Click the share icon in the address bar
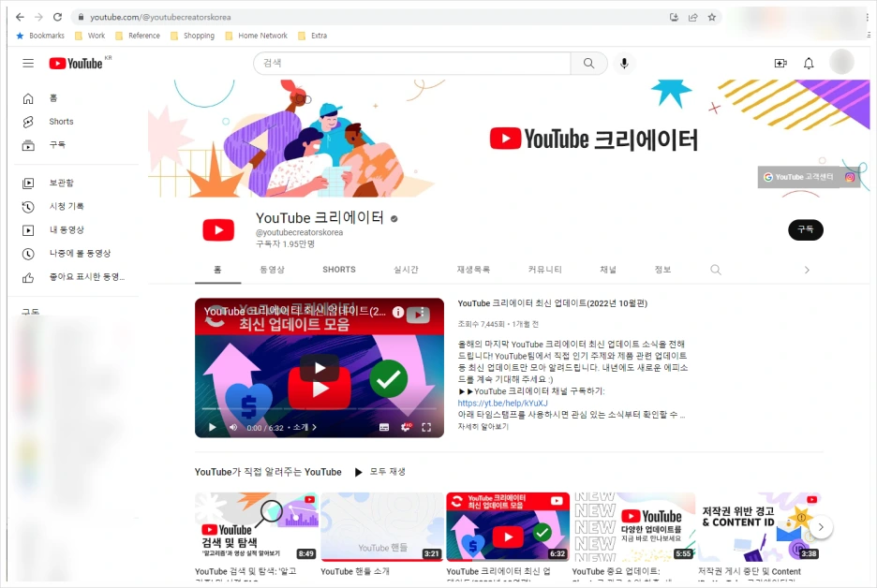The image size is (877, 588). click(693, 18)
